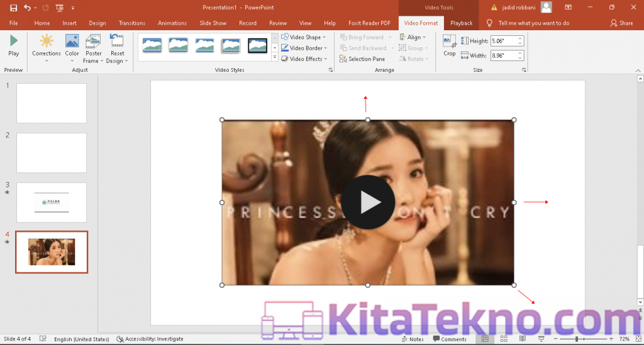Switch to the Playback tab
This screenshot has width=644, height=345.
[x=461, y=23]
